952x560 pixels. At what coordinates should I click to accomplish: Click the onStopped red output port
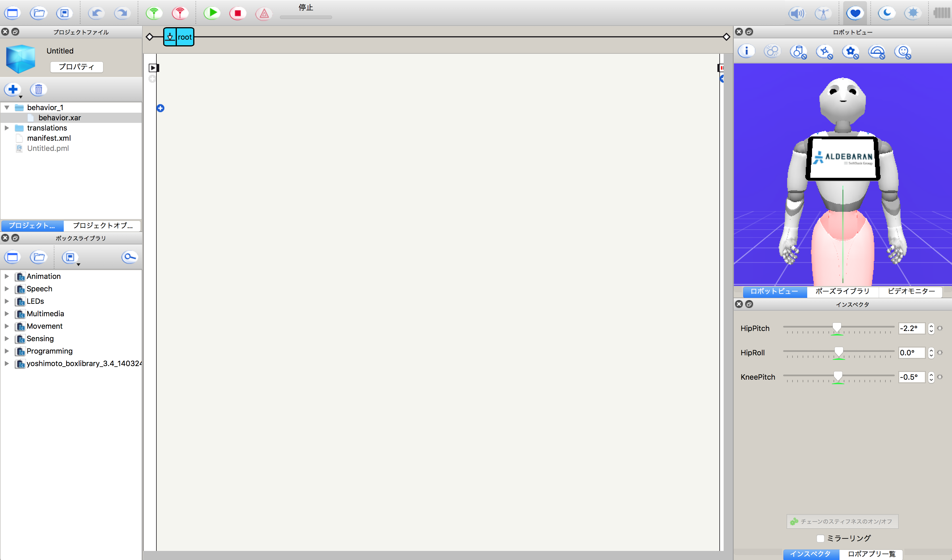point(721,68)
